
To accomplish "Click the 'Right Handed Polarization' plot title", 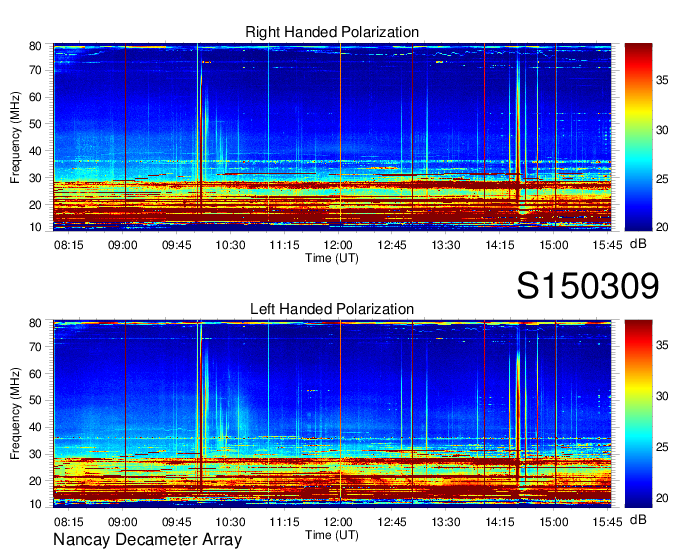I will (x=332, y=32).
